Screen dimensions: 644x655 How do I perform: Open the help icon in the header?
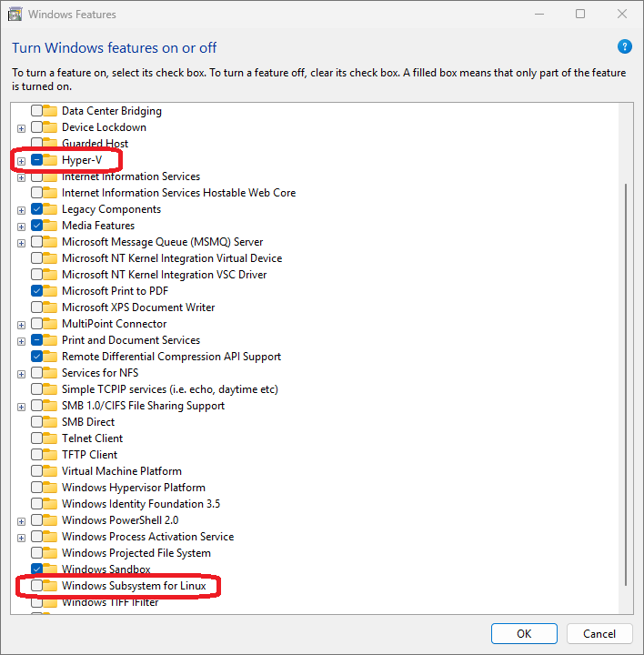click(624, 46)
